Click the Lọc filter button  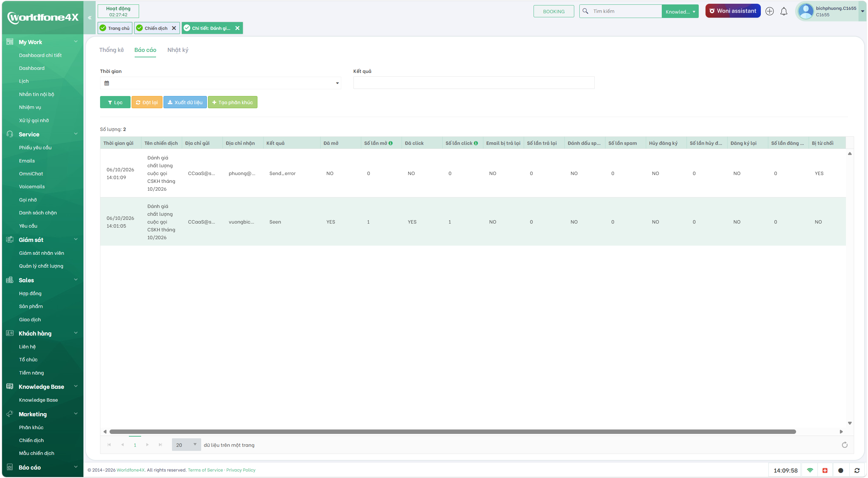click(115, 102)
